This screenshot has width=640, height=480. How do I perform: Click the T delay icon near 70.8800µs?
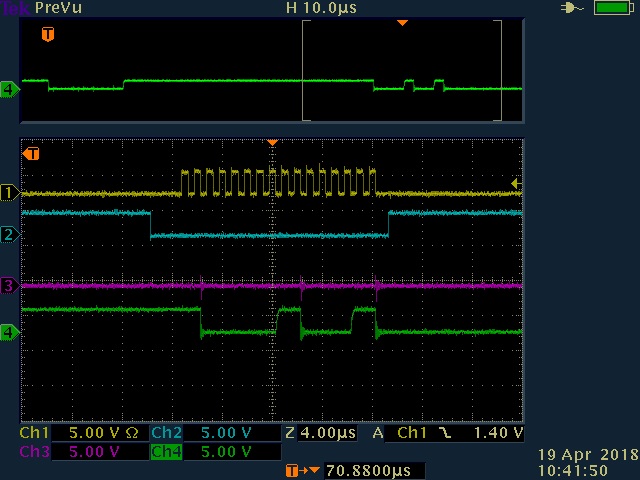[302, 471]
